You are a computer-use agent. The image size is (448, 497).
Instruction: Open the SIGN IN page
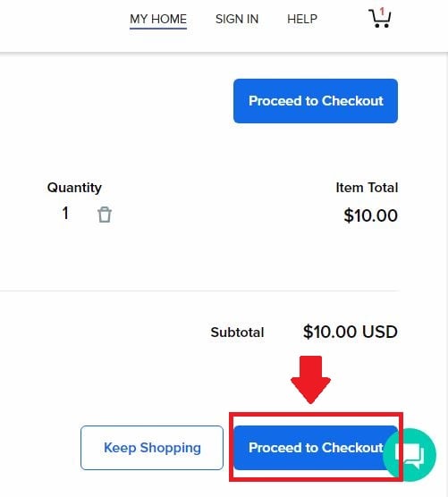237,19
